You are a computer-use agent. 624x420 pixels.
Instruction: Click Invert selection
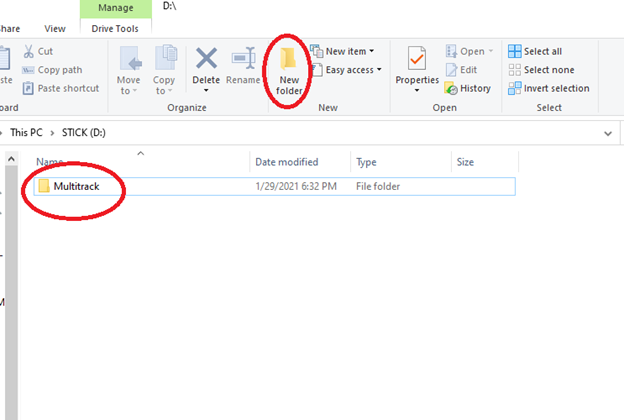pos(548,88)
